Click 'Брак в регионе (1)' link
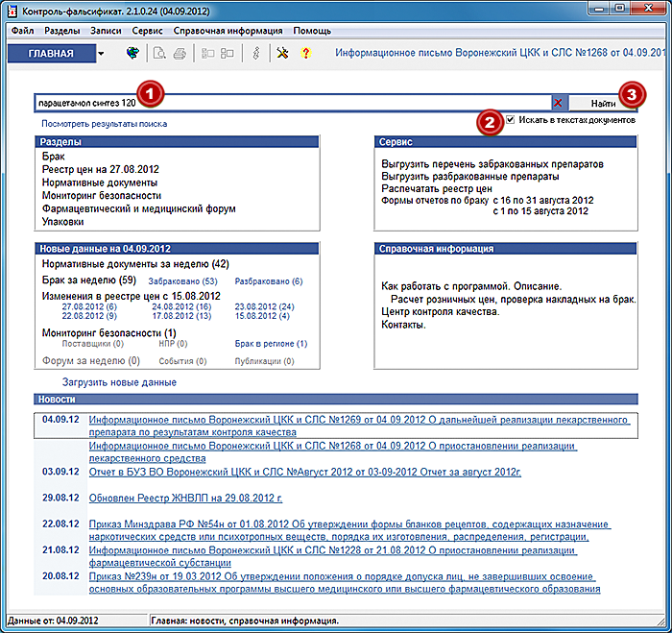Screen dimensions: 672x633 [271, 344]
